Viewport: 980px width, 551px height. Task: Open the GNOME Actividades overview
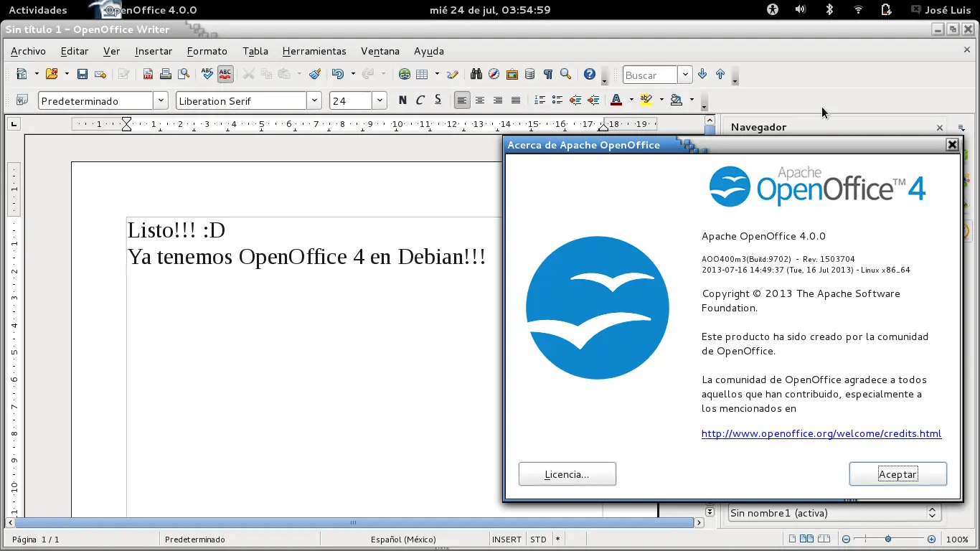(x=38, y=10)
